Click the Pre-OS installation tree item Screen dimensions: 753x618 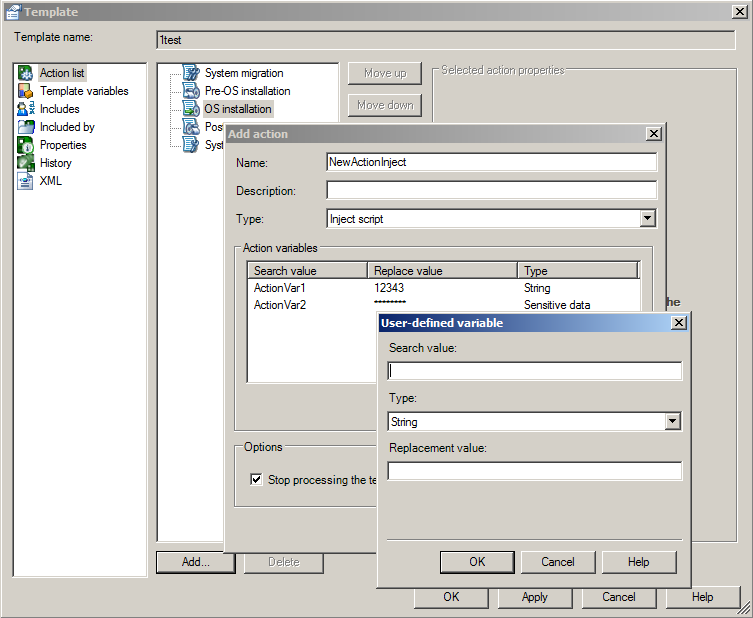(247, 91)
